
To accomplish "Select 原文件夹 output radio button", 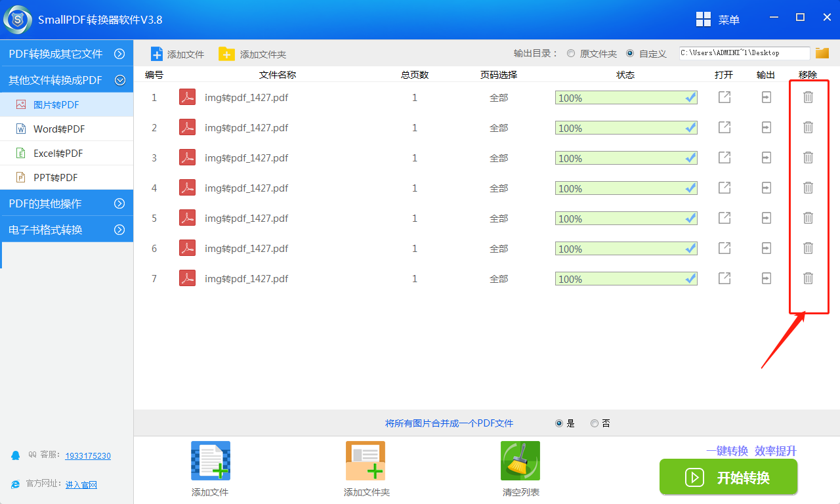I will (571, 53).
